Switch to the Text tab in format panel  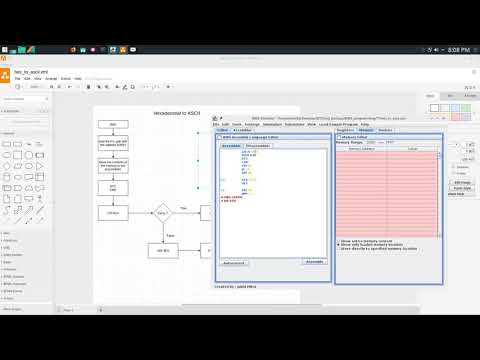(450, 96)
